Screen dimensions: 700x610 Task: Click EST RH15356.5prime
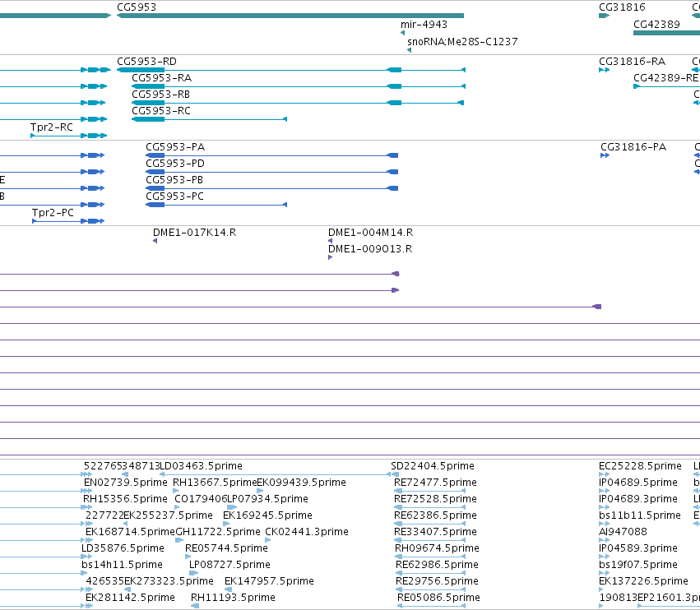(x=125, y=499)
